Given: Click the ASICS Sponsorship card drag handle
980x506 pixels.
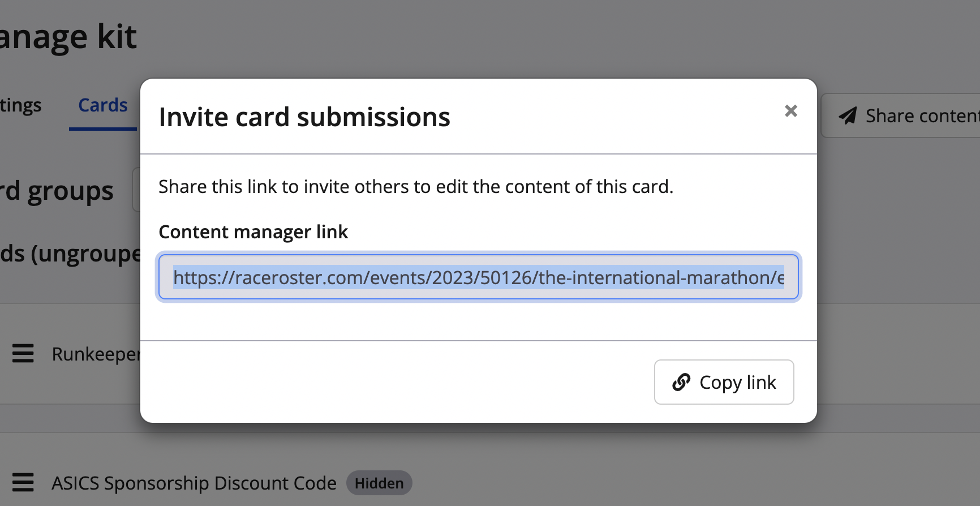Looking at the screenshot, I should coord(23,483).
